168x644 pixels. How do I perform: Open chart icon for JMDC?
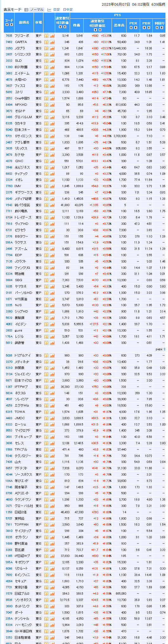tap(52, 418)
